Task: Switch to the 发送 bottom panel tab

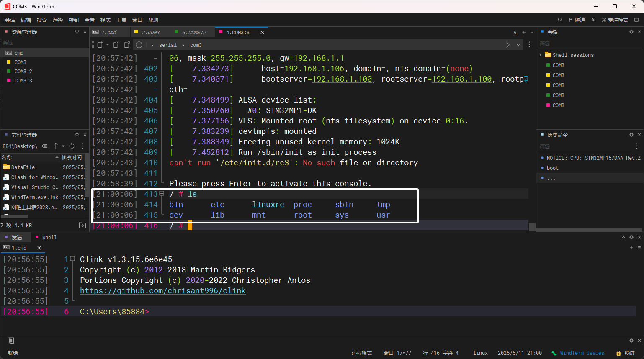Action: click(x=16, y=237)
